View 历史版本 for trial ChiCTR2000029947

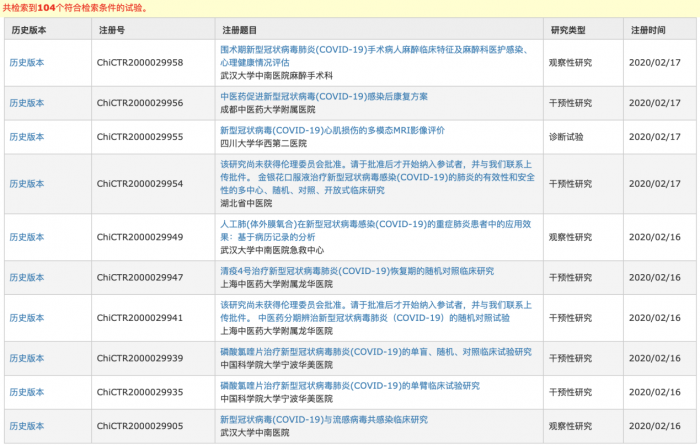point(26,277)
